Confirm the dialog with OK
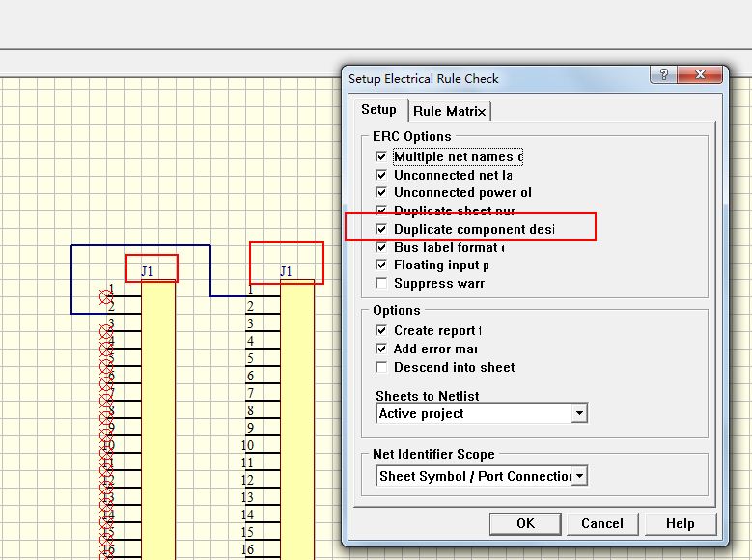 525,523
